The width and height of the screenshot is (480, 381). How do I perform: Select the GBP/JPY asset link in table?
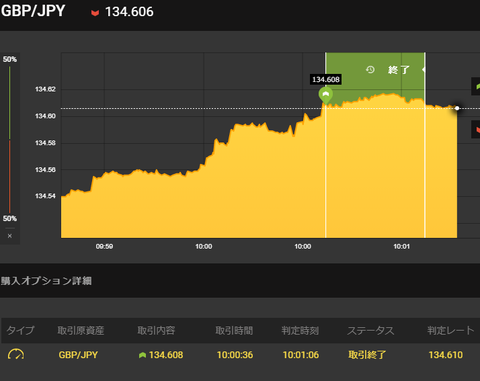pos(78,355)
